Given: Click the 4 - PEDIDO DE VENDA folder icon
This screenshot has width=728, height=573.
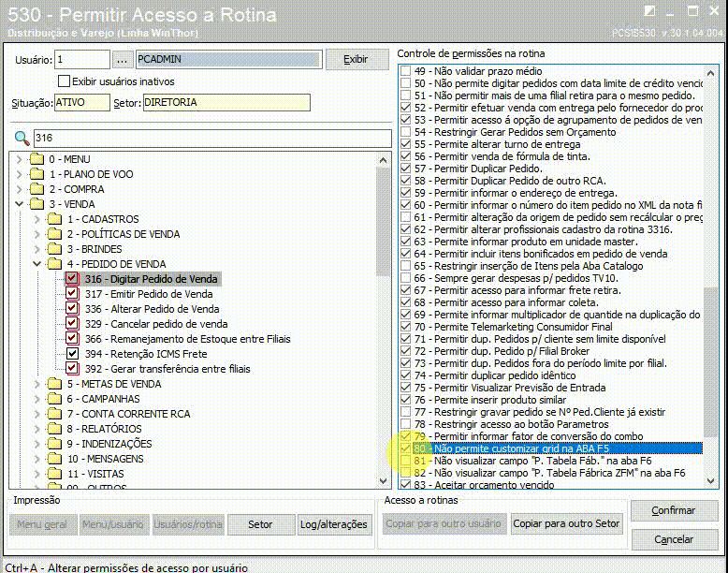Looking at the screenshot, I should click(x=54, y=264).
